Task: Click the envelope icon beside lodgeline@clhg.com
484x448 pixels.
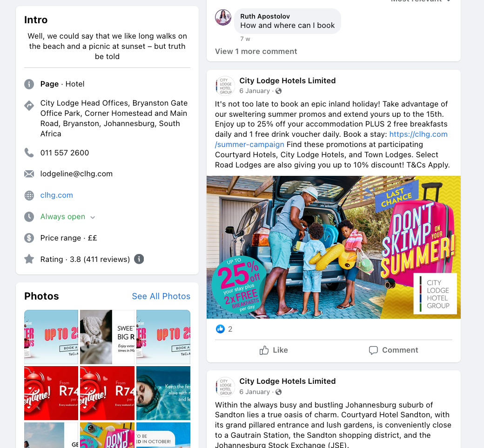Action: [x=29, y=174]
